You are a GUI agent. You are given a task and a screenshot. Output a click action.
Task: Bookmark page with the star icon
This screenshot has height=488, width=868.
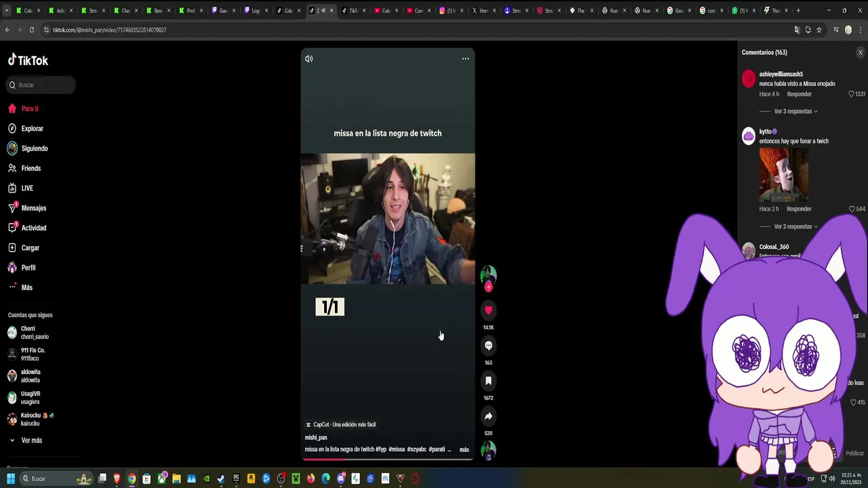(819, 30)
